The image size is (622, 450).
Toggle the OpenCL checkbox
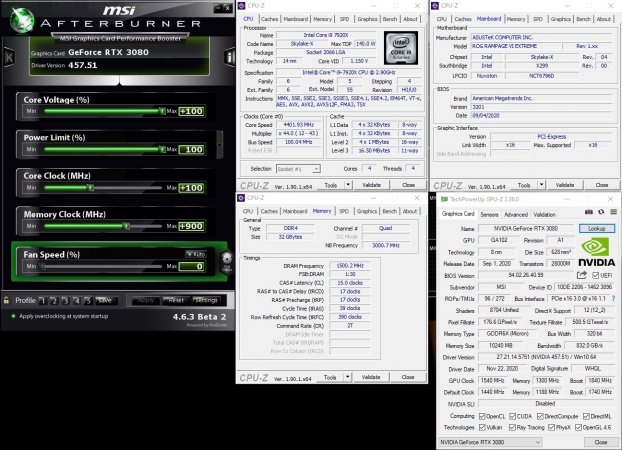482,416
